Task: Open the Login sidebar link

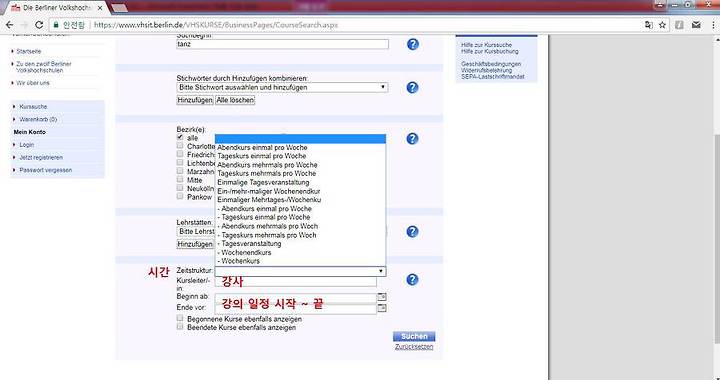Action: 27,145
